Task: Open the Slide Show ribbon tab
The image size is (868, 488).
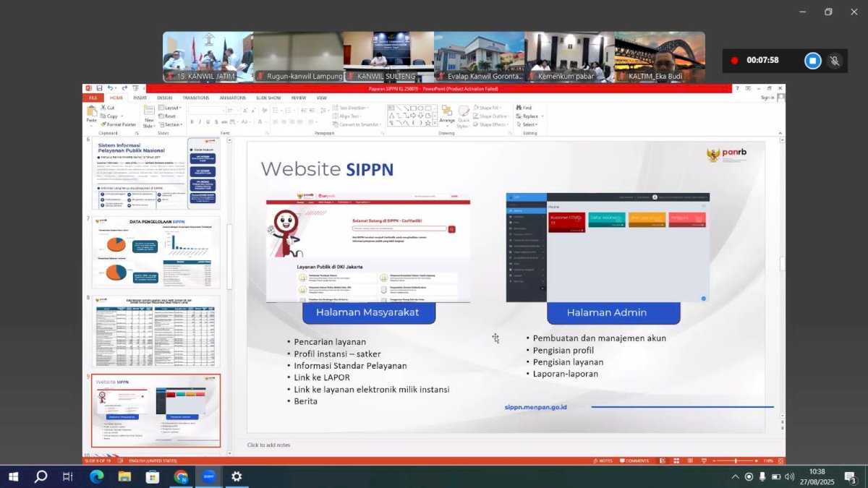Action: (268, 98)
